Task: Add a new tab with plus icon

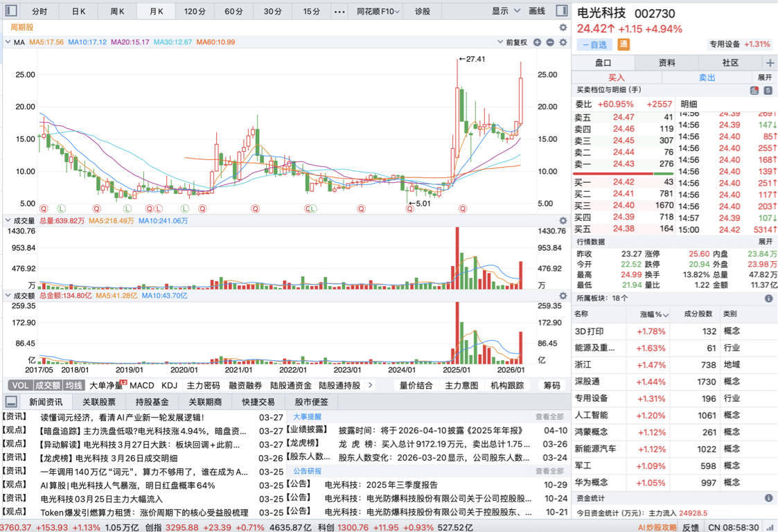Action: (770, 62)
